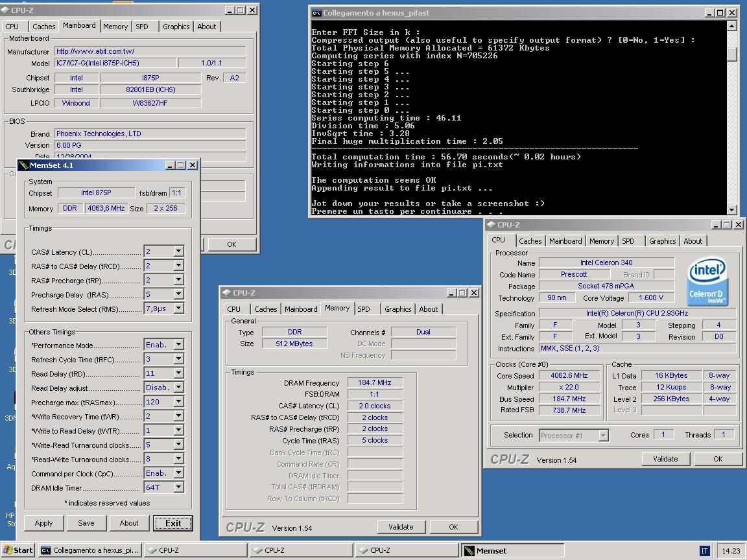The width and height of the screenshot is (747, 560).
Task: Click the console vertical scrollbar thumb
Action: (x=732, y=54)
